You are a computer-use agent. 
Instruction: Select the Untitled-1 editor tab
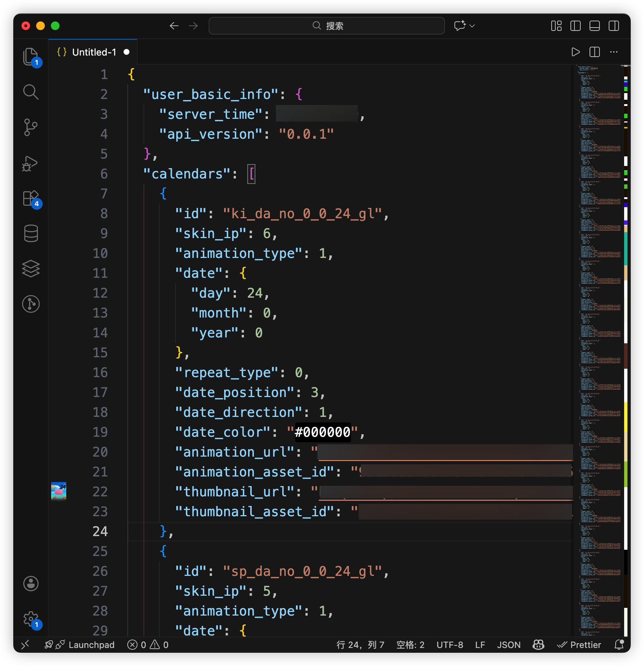94,52
